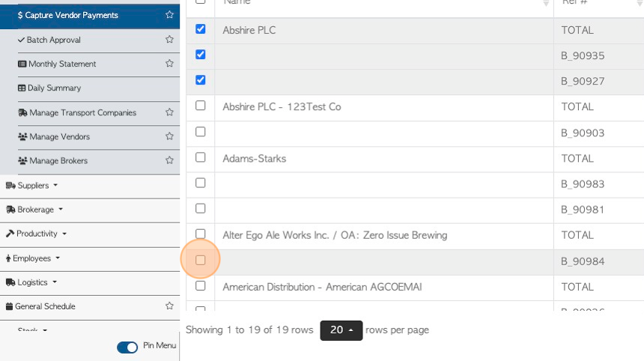Click the people icon of Manage Vendors
644x361 pixels.
[x=22, y=137]
